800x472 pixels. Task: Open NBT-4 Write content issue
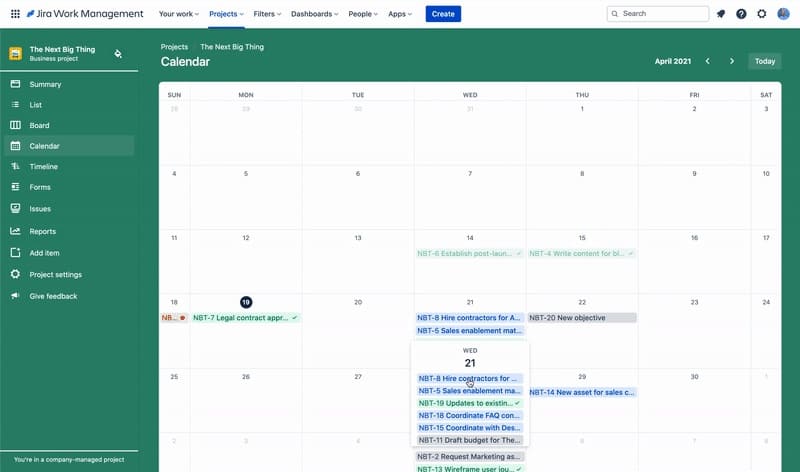(582, 253)
